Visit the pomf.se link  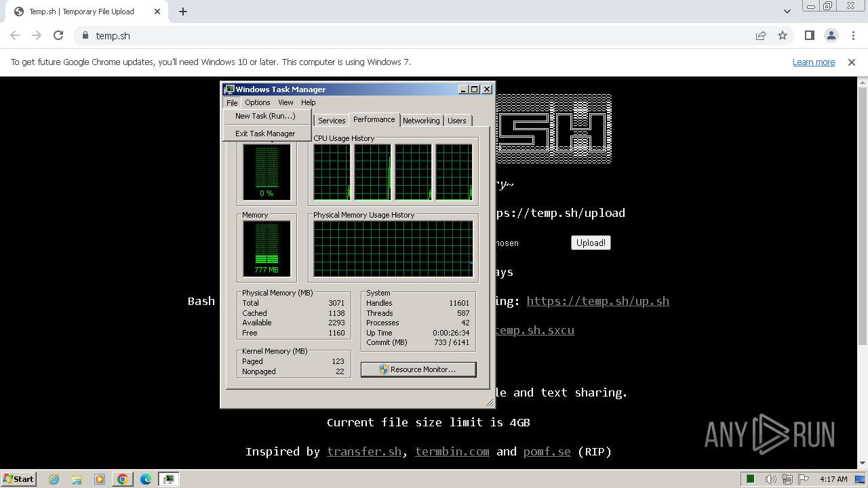point(547,451)
